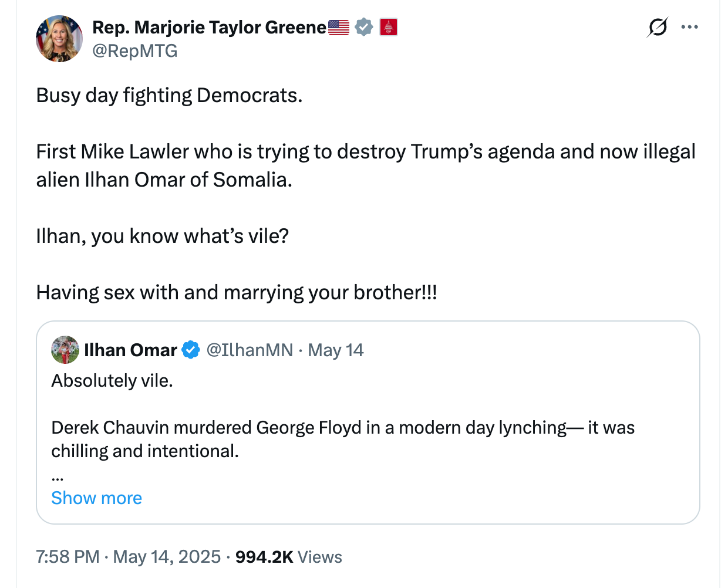Open Ilhan Omar's small avatar
Image resolution: width=728 pixels, height=588 pixels.
click(x=65, y=350)
